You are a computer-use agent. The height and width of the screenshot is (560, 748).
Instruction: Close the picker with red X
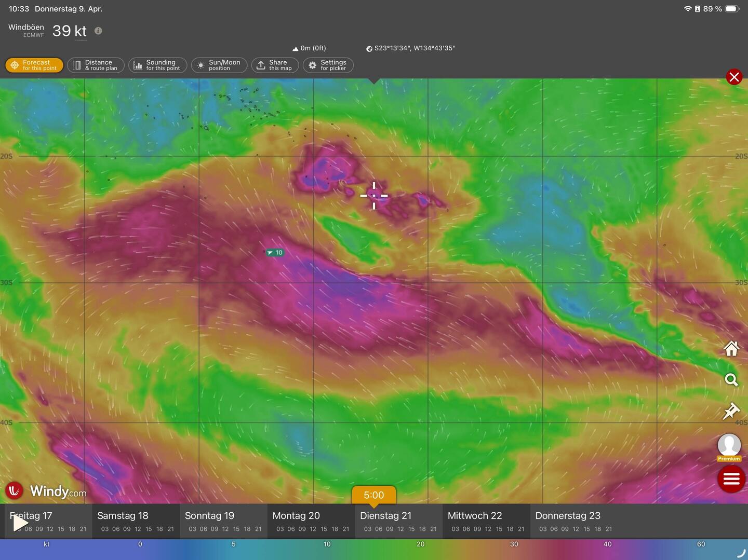[734, 77]
